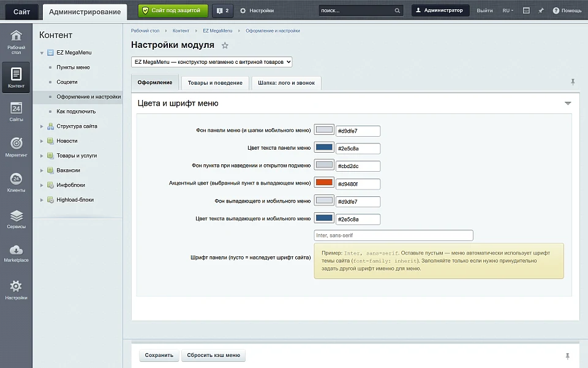Collapse the Цвета и шрифт меню section
Screen dimensions: 588x368
[568, 103]
